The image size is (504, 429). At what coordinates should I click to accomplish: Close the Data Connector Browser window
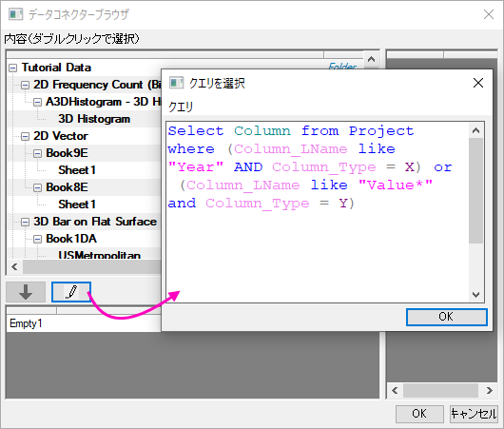pyautogui.click(x=489, y=14)
